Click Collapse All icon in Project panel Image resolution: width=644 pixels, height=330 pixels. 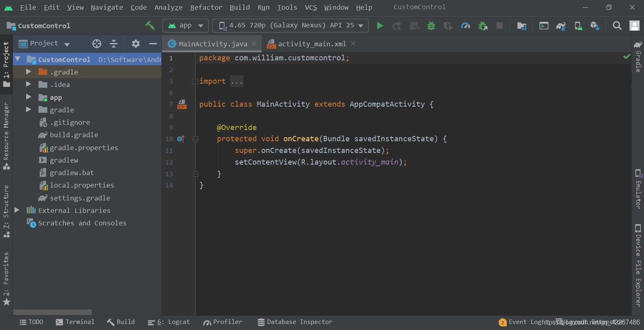[114, 43]
